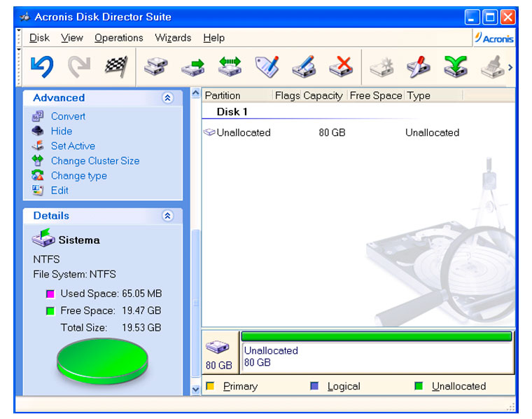Click the Format partition pen icon
This screenshot has height=419, width=532.
pyautogui.click(x=304, y=67)
